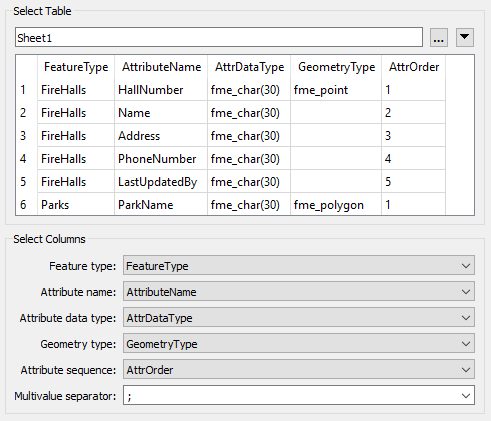Select the Address attribute cell
491x421 pixels.
161,136
